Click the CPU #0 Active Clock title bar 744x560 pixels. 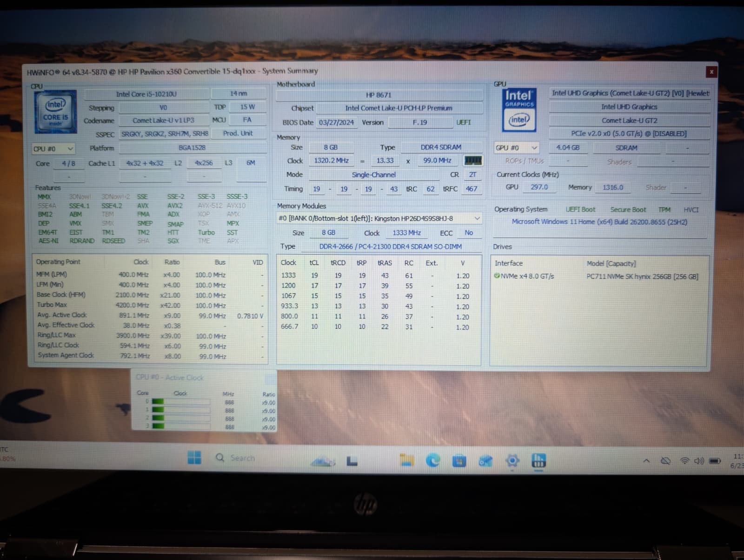[204, 377]
